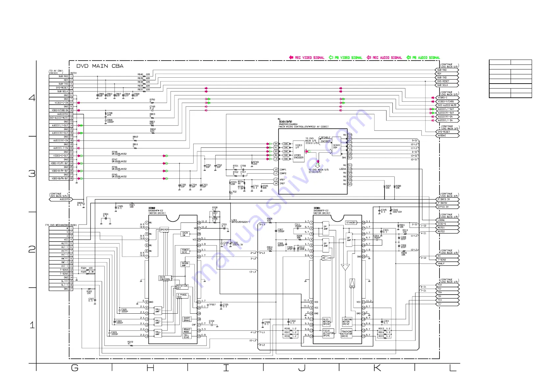Image resolution: width=560 pixels, height=392 pixels.
Task: Click the VIDEO-Cb/Pb-OUT connector pin label
Action: pyautogui.click(x=60, y=178)
